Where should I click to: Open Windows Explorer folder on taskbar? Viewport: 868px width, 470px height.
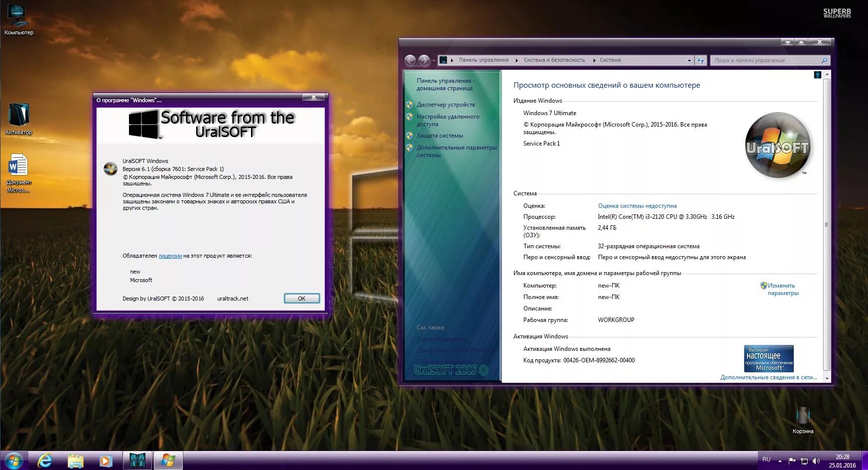75,461
